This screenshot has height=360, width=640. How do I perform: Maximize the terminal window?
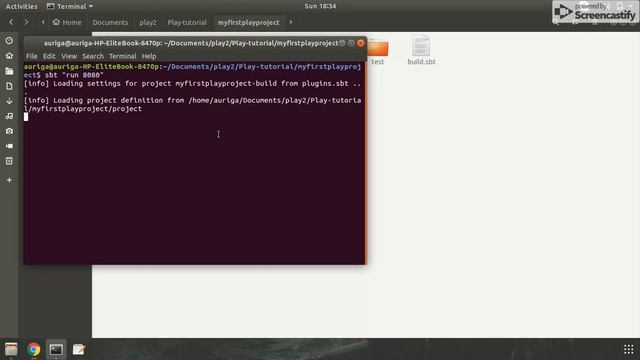click(x=351, y=43)
